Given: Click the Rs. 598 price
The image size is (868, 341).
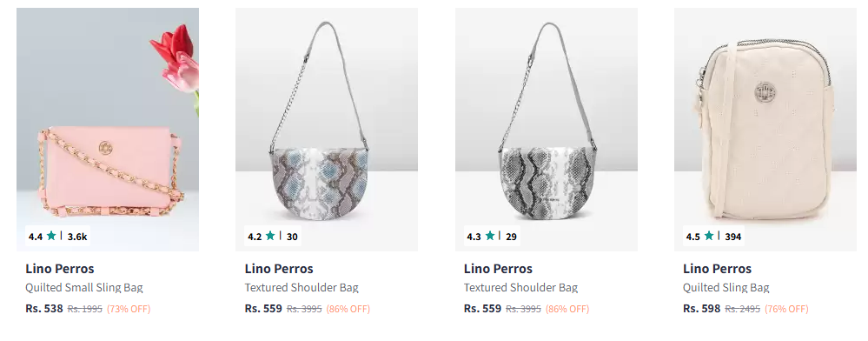Looking at the screenshot, I should point(702,308).
